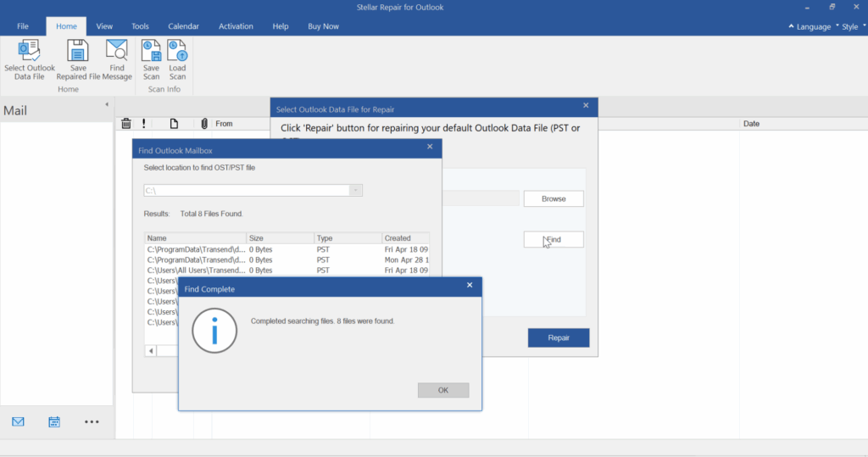The image size is (868, 457).
Task: Open the View ribbon tab
Action: (x=104, y=26)
